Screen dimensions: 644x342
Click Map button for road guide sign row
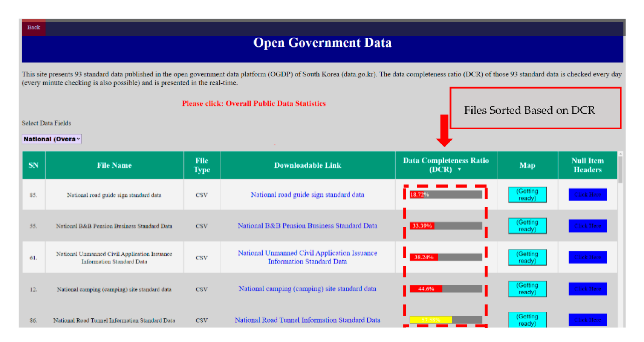[527, 195]
